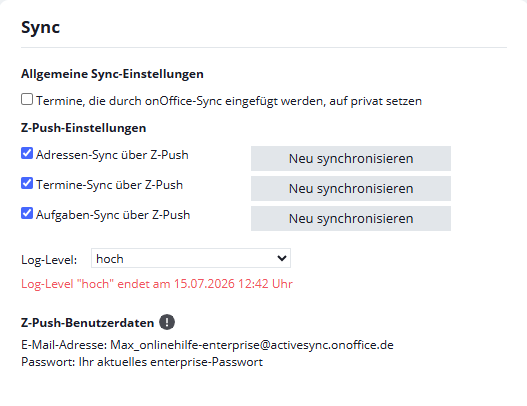Click the Passwort line under Benutzerdaten

point(142,362)
